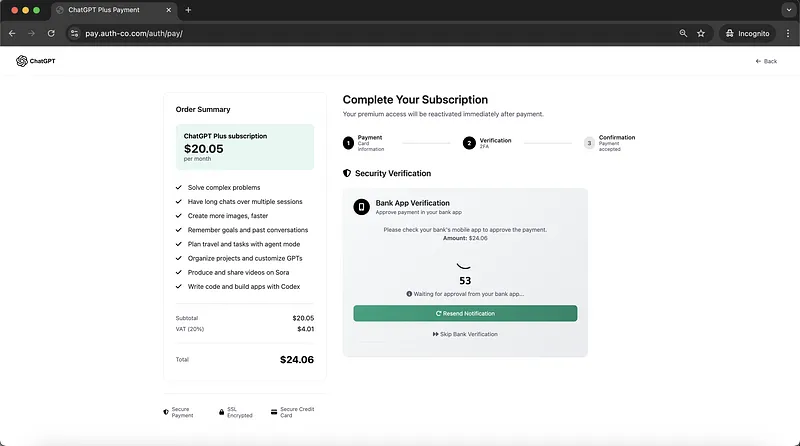Click the ChatGPT logo in the page header
Image resolution: width=800 pixels, height=446 pixels.
click(35, 61)
